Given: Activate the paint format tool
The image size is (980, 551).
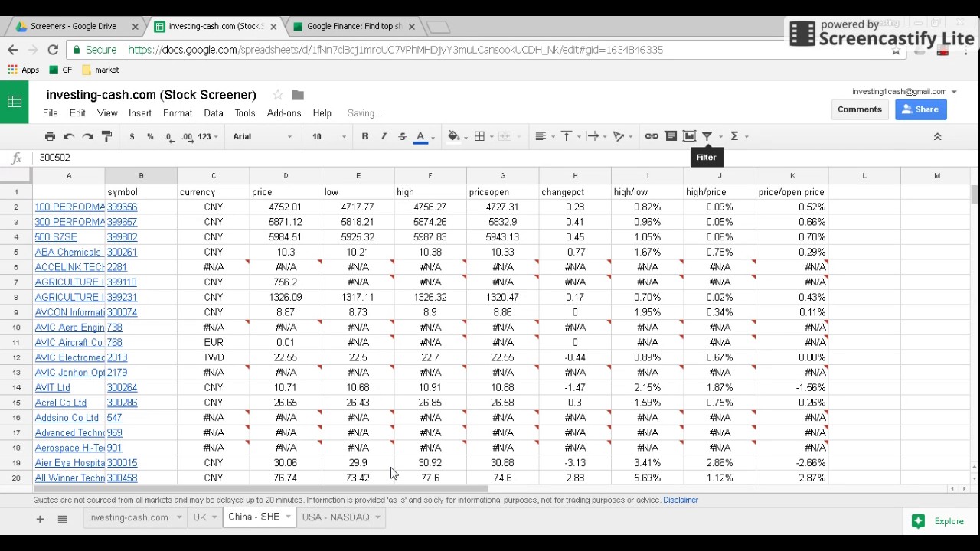Looking at the screenshot, I should (x=107, y=136).
